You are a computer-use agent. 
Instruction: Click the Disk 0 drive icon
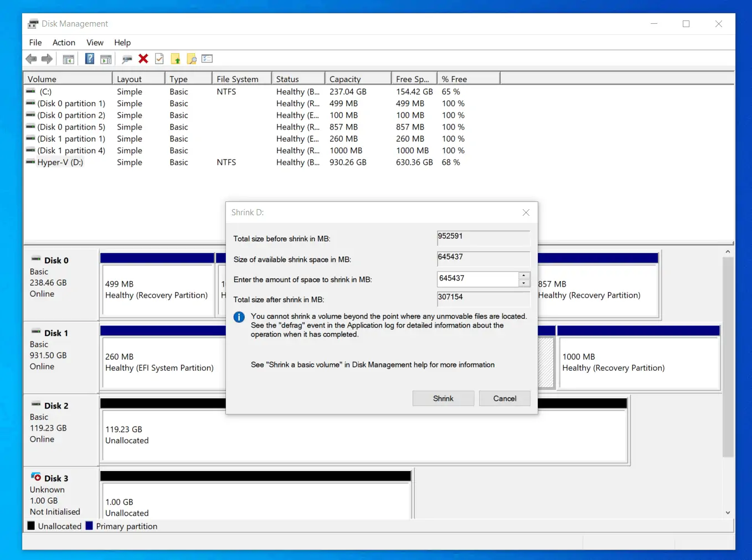(x=36, y=259)
